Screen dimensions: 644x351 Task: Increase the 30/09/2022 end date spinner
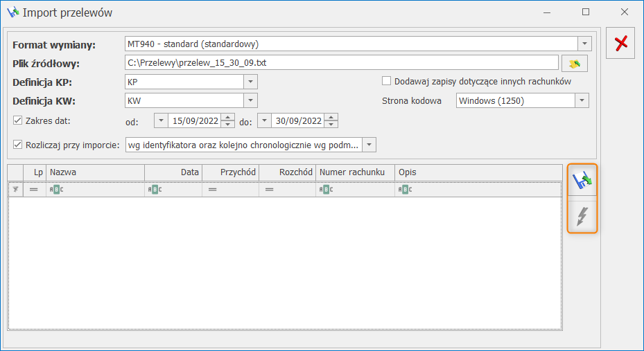tap(331, 117)
